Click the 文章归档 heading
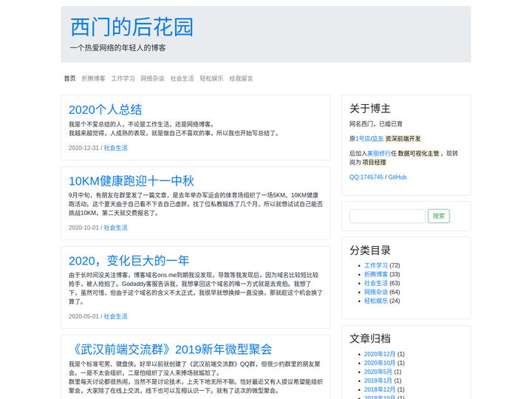The height and width of the screenshot is (399, 532). pos(370,338)
